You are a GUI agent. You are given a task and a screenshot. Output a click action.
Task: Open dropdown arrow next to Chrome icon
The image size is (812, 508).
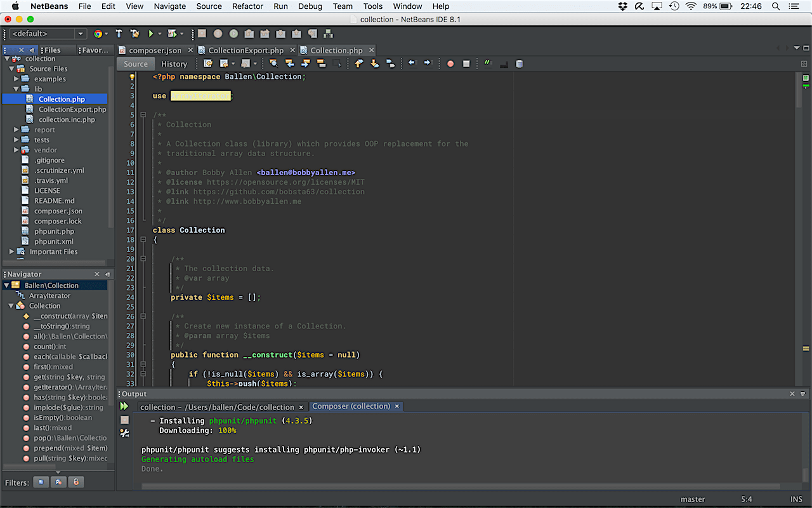tap(106, 34)
